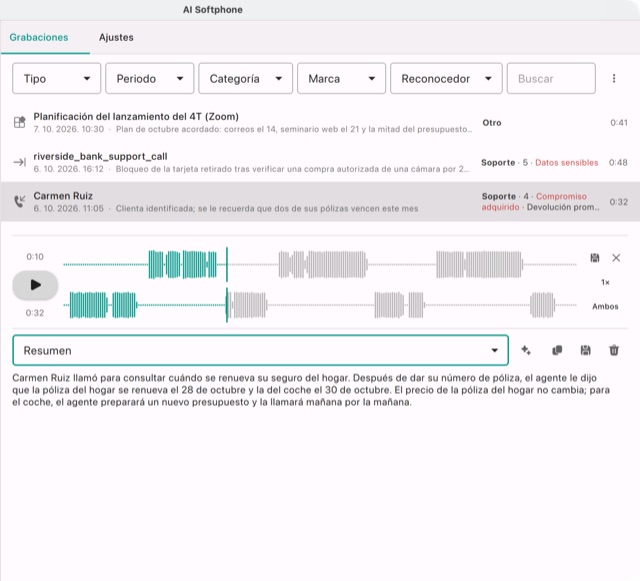Switch to the Grabaciones tab
This screenshot has height=581, width=640.
click(x=39, y=37)
